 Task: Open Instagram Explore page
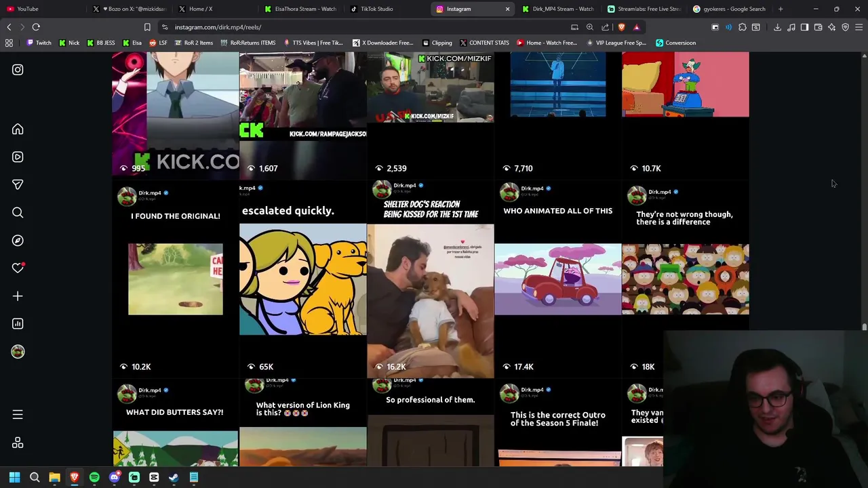click(18, 241)
